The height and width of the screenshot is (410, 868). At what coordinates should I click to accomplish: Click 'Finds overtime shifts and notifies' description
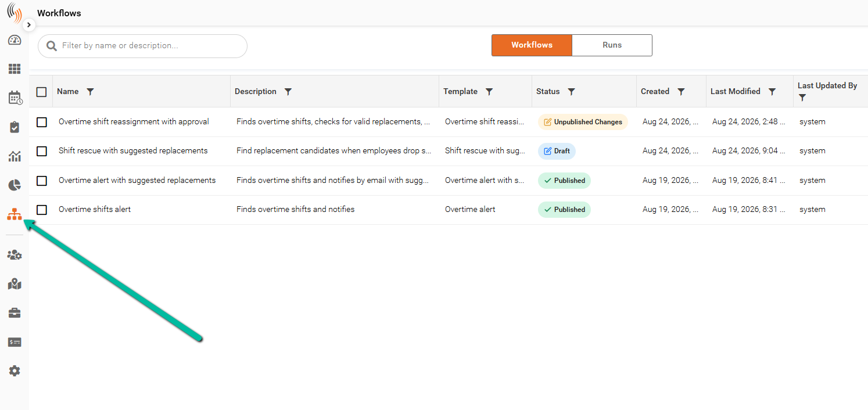pyautogui.click(x=295, y=210)
